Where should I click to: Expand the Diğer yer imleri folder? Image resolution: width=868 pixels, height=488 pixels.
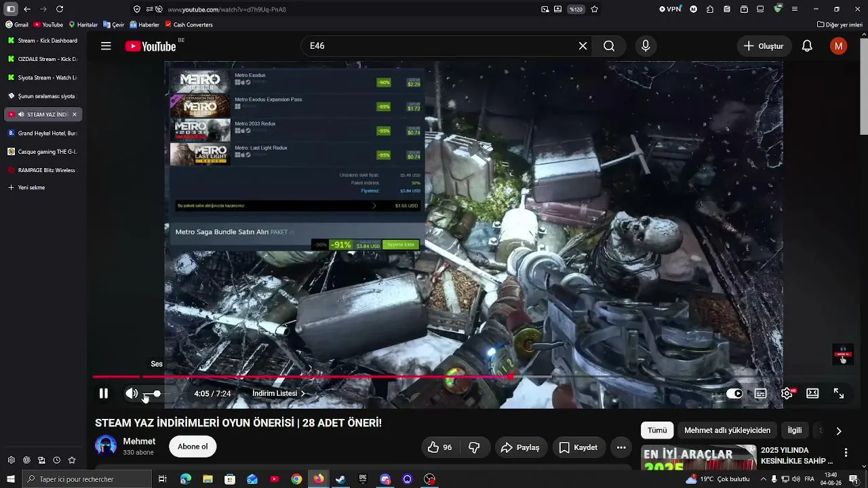840,25
